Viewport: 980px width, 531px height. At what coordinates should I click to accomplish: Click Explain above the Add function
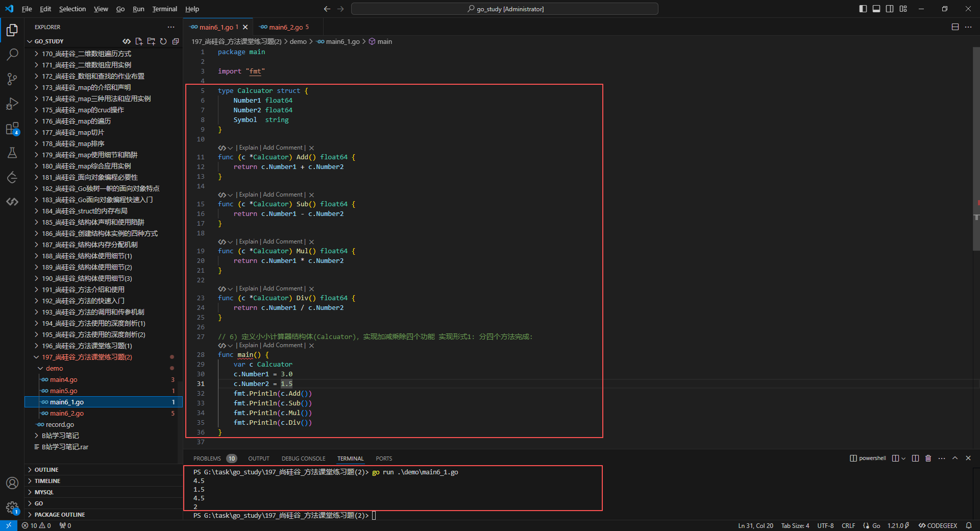point(249,148)
